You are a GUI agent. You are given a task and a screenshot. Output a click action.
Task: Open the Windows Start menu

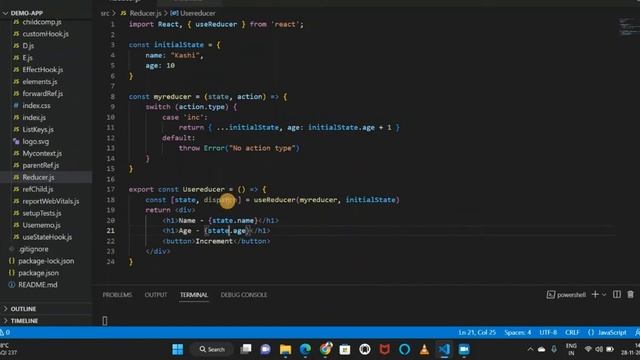pos(178,349)
